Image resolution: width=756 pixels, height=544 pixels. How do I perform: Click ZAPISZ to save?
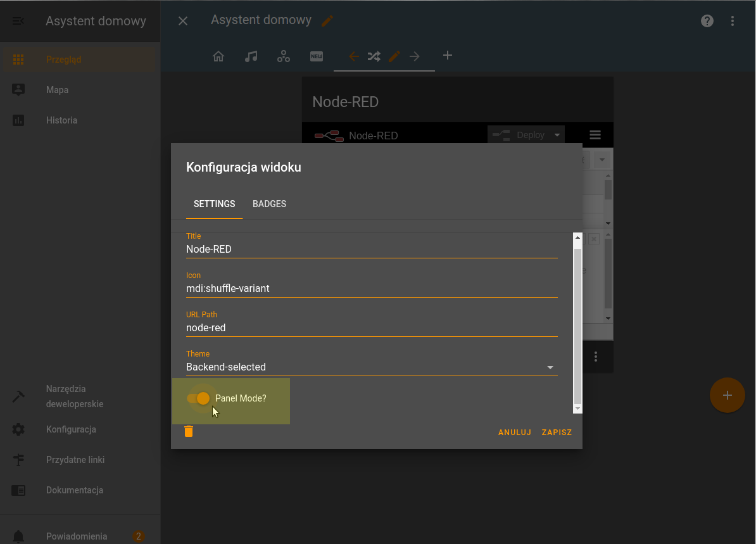click(x=557, y=432)
